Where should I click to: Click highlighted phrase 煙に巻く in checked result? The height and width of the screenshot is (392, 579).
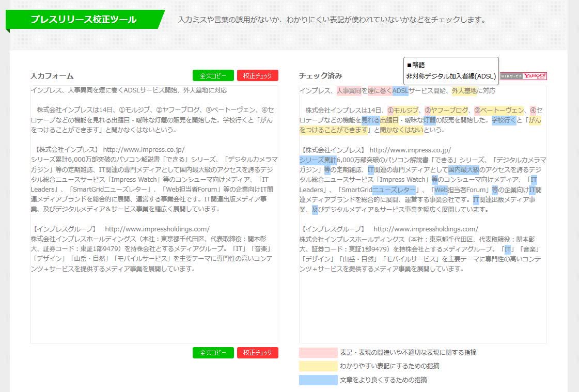point(380,91)
